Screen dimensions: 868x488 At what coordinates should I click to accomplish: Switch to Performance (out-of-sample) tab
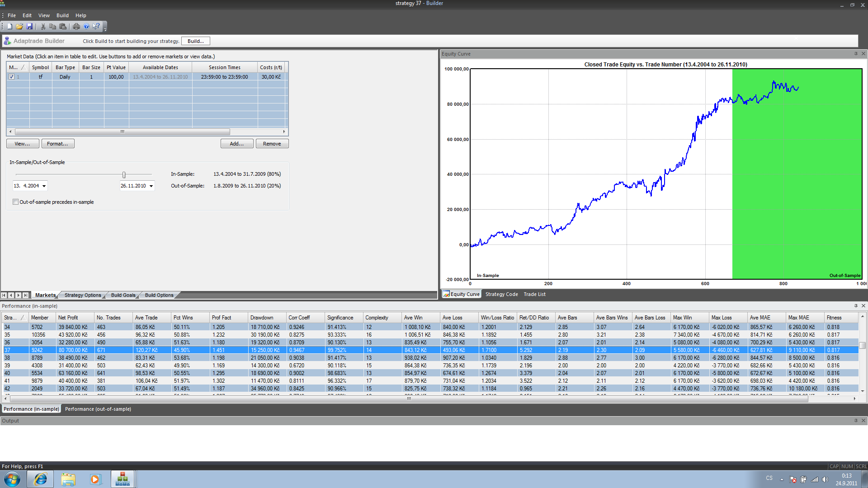coord(98,409)
